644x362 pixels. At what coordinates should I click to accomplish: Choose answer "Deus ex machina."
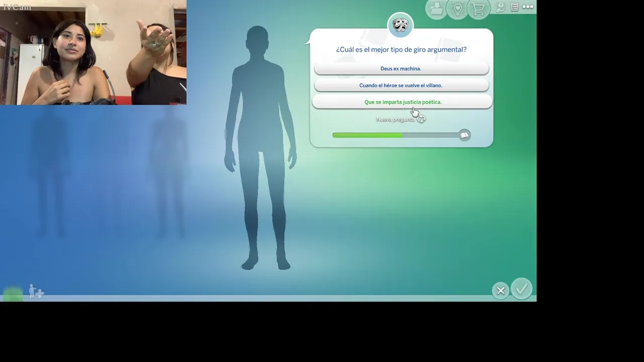point(401,68)
